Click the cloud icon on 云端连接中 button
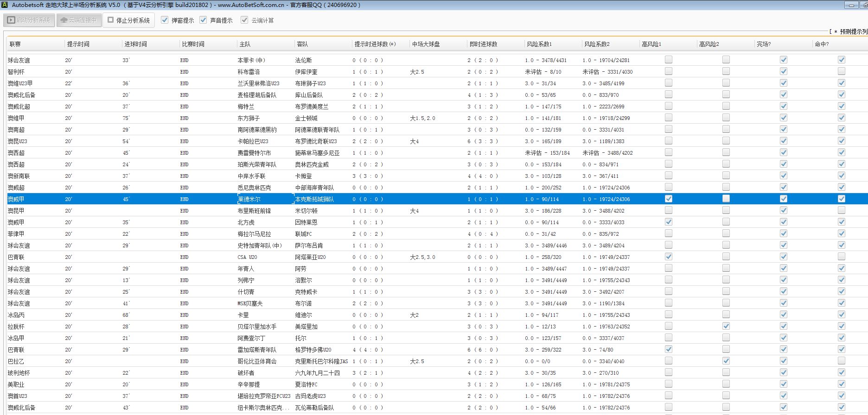The height and width of the screenshot is (415, 868). pyautogui.click(x=64, y=20)
